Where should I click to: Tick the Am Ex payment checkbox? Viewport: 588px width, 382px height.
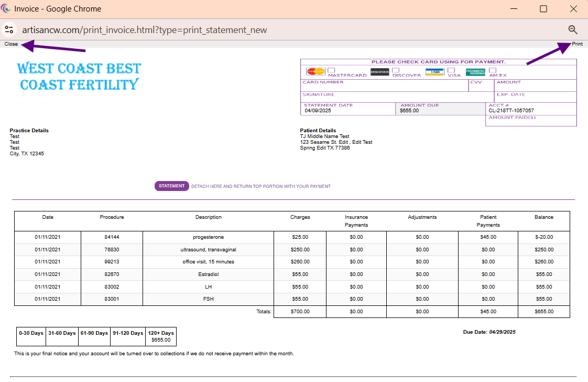(x=493, y=70)
